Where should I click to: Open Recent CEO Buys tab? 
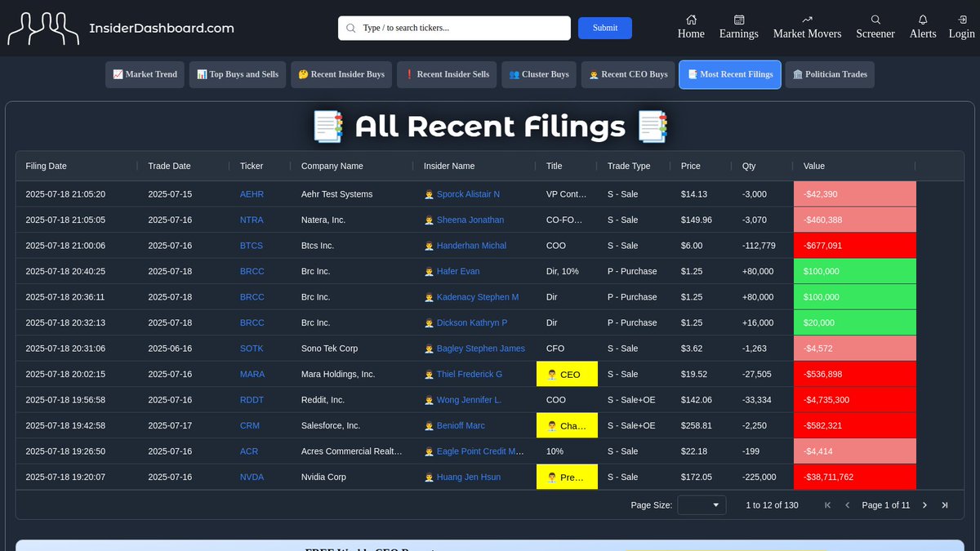(628, 74)
